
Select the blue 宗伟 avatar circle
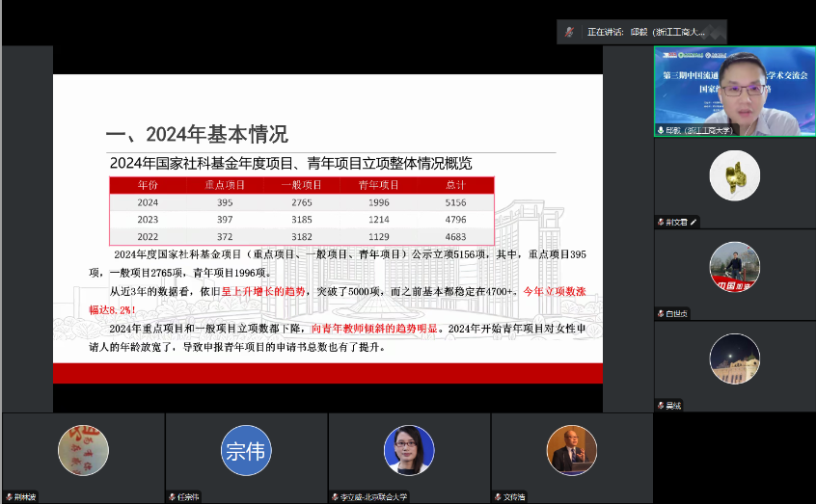[x=245, y=450]
